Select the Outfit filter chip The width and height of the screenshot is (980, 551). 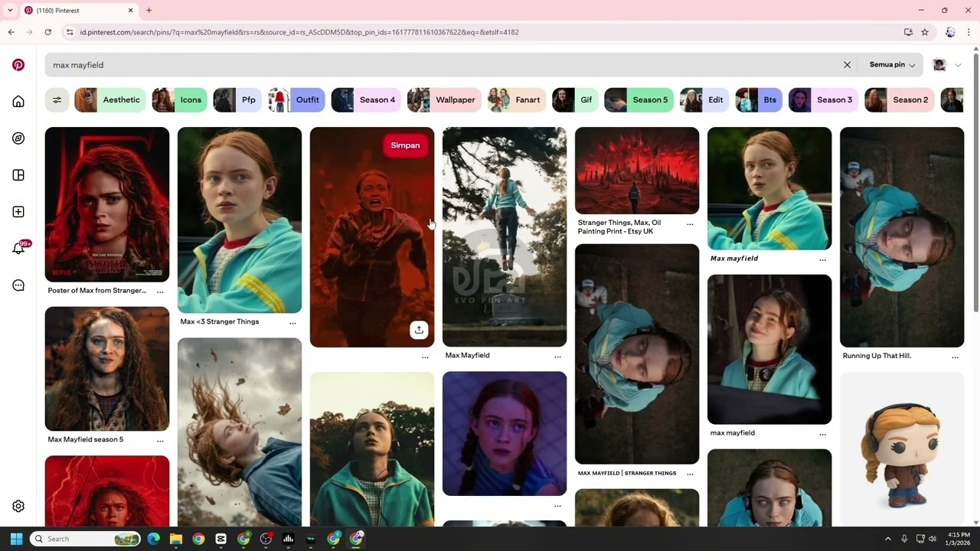coord(296,99)
